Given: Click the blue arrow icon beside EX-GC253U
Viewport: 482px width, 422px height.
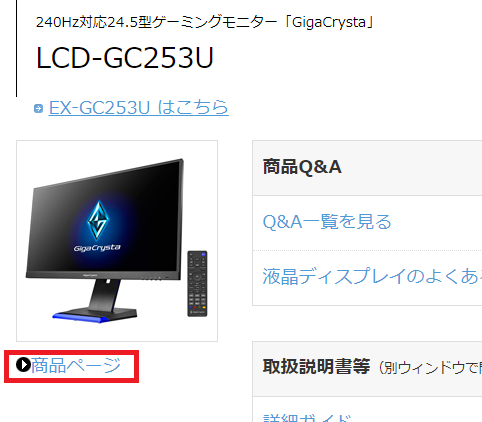Looking at the screenshot, I should [38, 108].
